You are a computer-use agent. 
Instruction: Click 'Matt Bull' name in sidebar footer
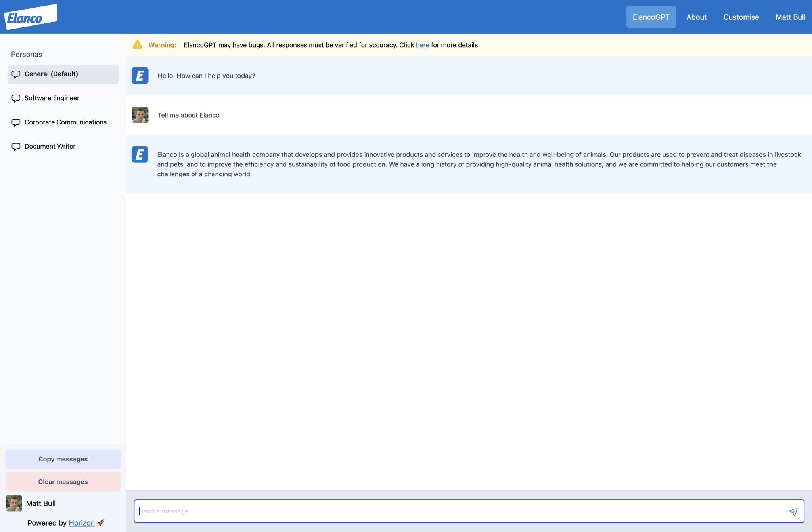point(41,503)
